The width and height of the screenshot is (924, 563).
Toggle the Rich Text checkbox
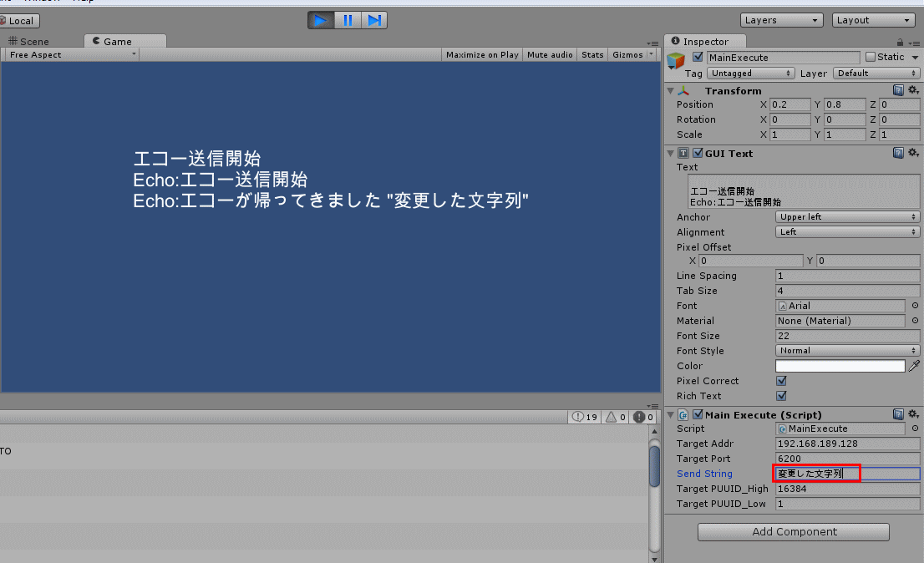pyautogui.click(x=781, y=396)
